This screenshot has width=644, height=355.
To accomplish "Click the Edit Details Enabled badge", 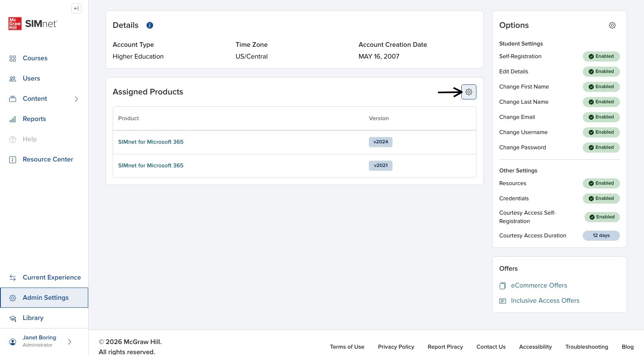I will 601,72.
